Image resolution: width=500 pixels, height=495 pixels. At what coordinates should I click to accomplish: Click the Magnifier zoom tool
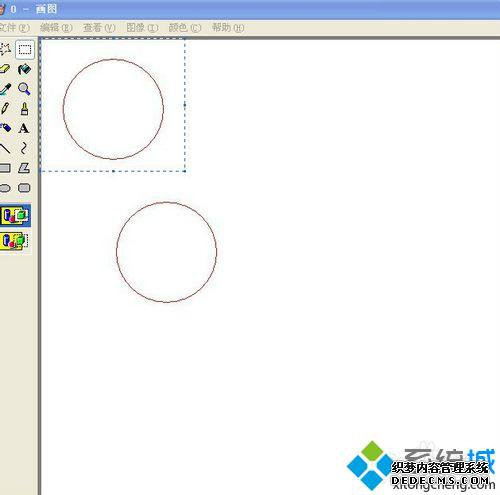coord(24,89)
